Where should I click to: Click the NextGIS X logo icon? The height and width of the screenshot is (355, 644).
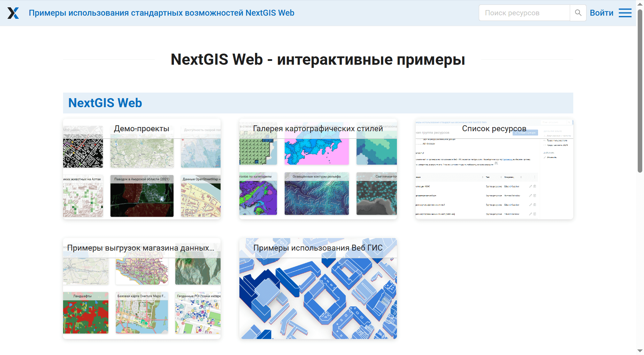coord(13,13)
